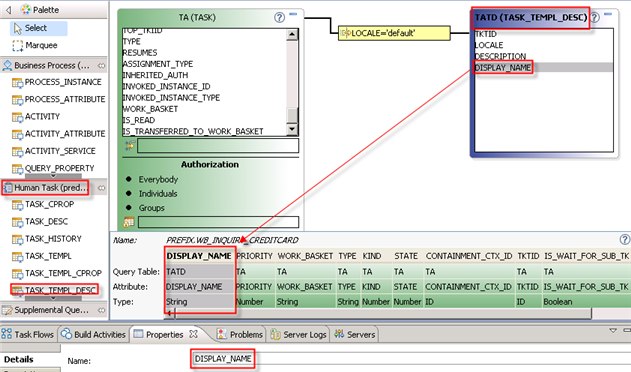Image resolution: width=631 pixels, height=372 pixels.
Task: Select the PRIORITY column header
Action: click(255, 256)
